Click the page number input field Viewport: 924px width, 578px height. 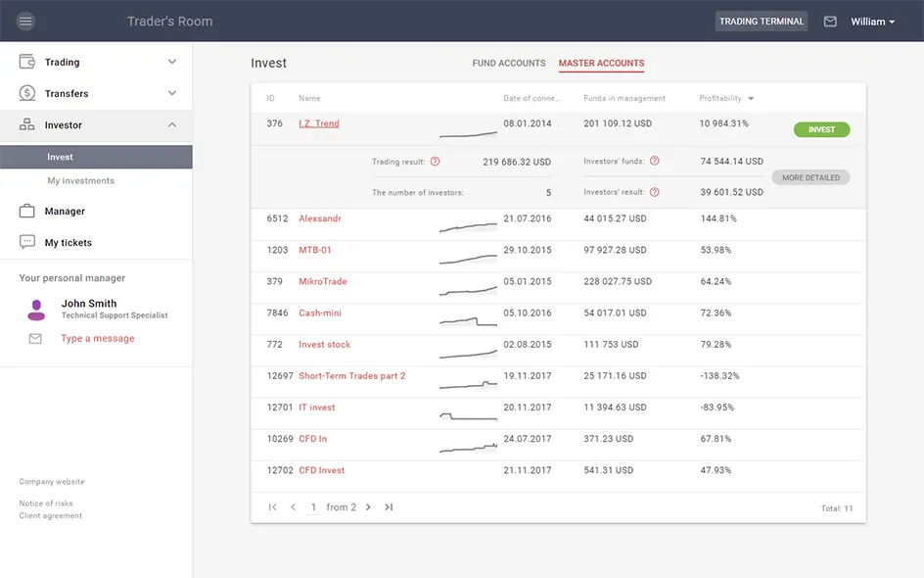[x=314, y=507]
